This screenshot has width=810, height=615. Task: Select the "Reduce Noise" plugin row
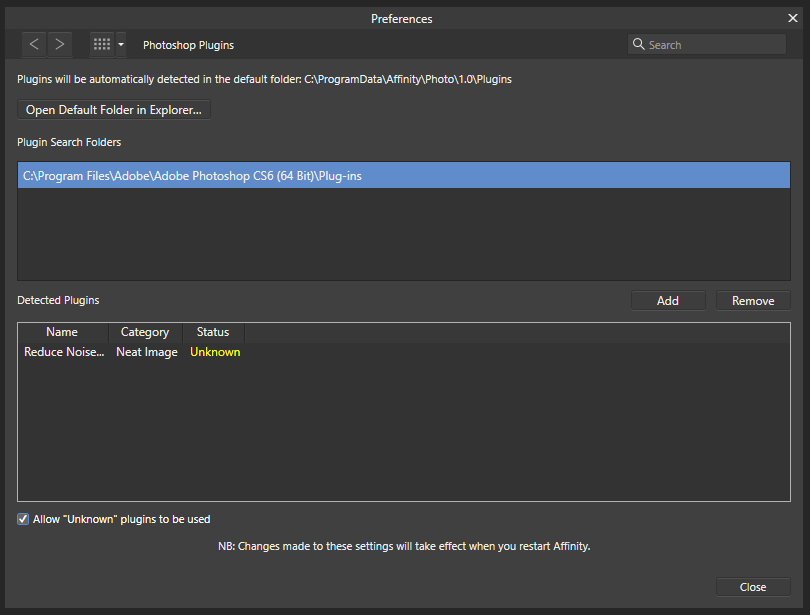[64, 352]
